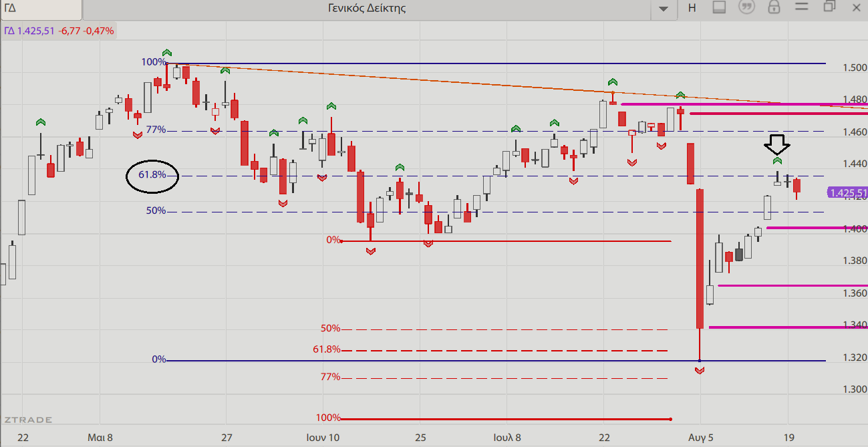Click the Ιουν 10 date label
The width and height of the screenshot is (868, 447).
tap(323, 438)
